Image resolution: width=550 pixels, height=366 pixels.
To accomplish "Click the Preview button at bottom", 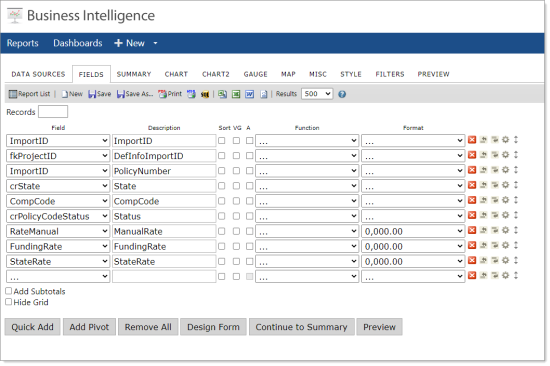I will (x=379, y=327).
